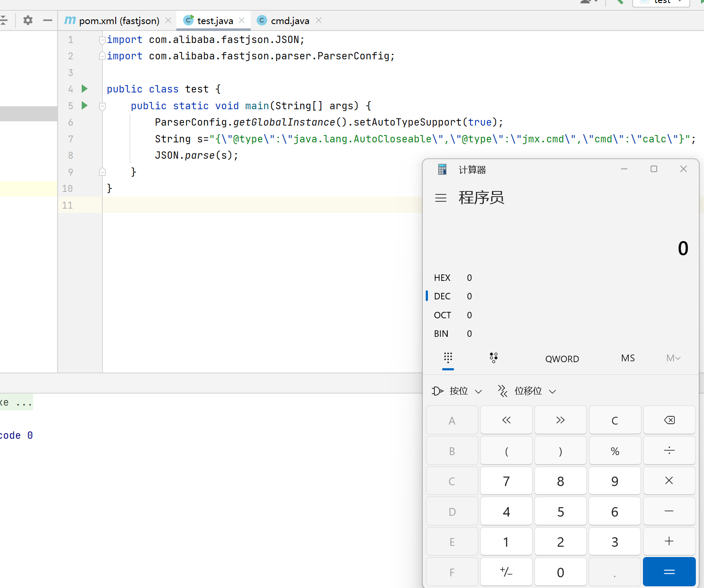Run main method via line 5 gutter arrow
Image resolution: width=704 pixels, height=588 pixels.
(85, 105)
